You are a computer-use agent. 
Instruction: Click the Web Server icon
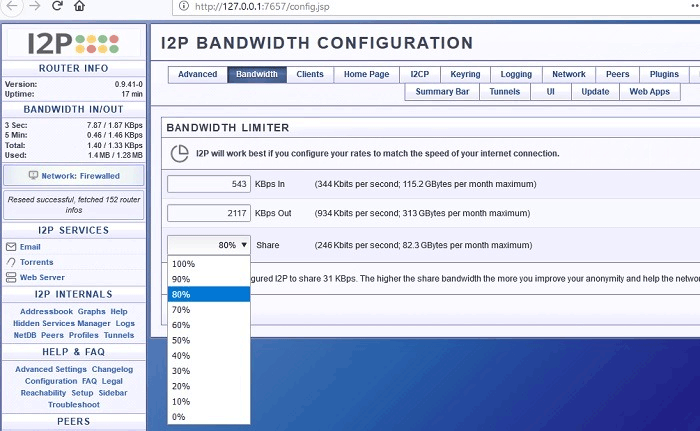[11, 277]
